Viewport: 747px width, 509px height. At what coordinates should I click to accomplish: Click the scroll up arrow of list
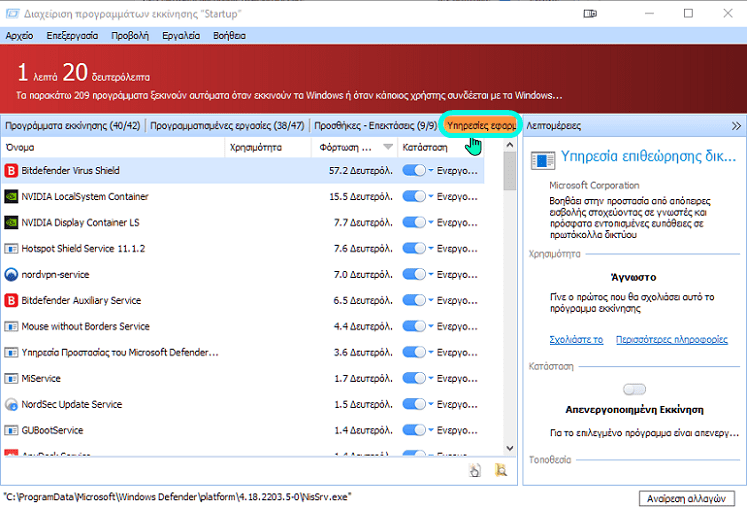(509, 144)
